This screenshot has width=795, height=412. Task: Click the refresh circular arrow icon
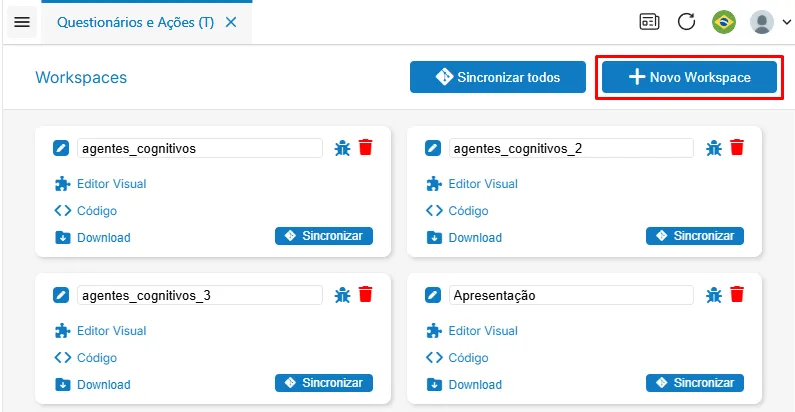pos(686,22)
